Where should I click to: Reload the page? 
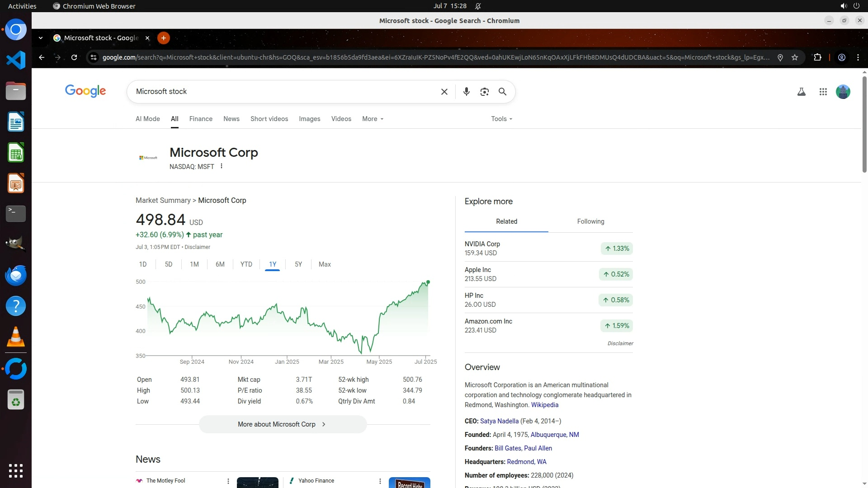[x=74, y=57]
